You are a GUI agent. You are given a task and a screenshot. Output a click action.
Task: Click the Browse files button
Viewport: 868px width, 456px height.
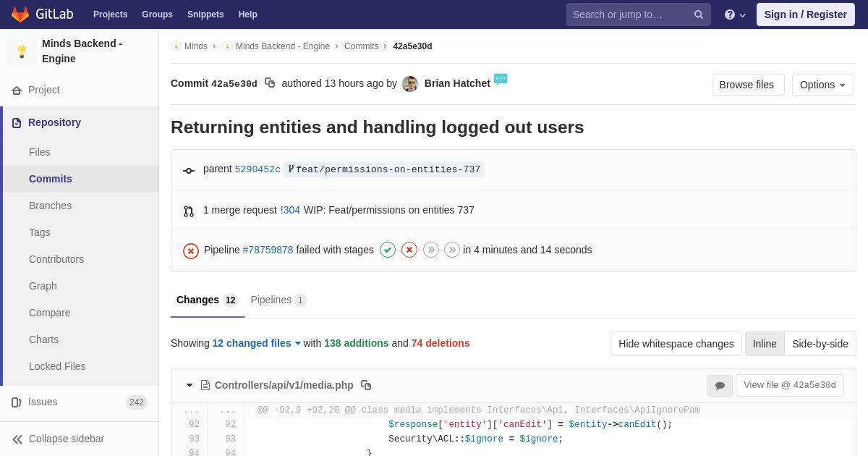pos(746,85)
